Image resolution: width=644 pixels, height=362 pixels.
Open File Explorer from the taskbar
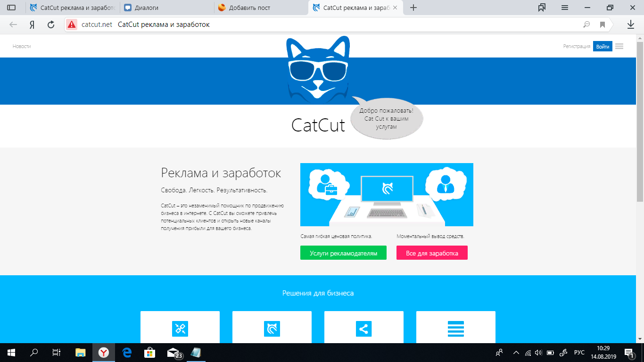coord(81,353)
